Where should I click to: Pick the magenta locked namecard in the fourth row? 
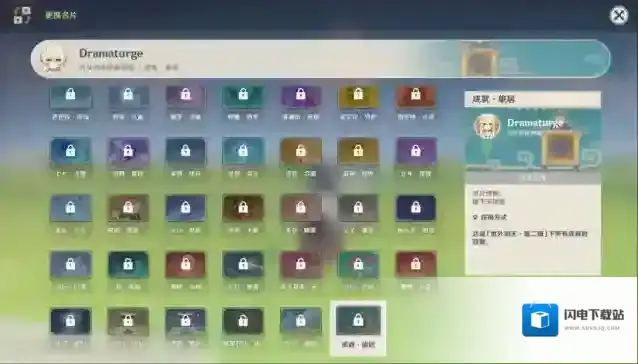(x=300, y=265)
